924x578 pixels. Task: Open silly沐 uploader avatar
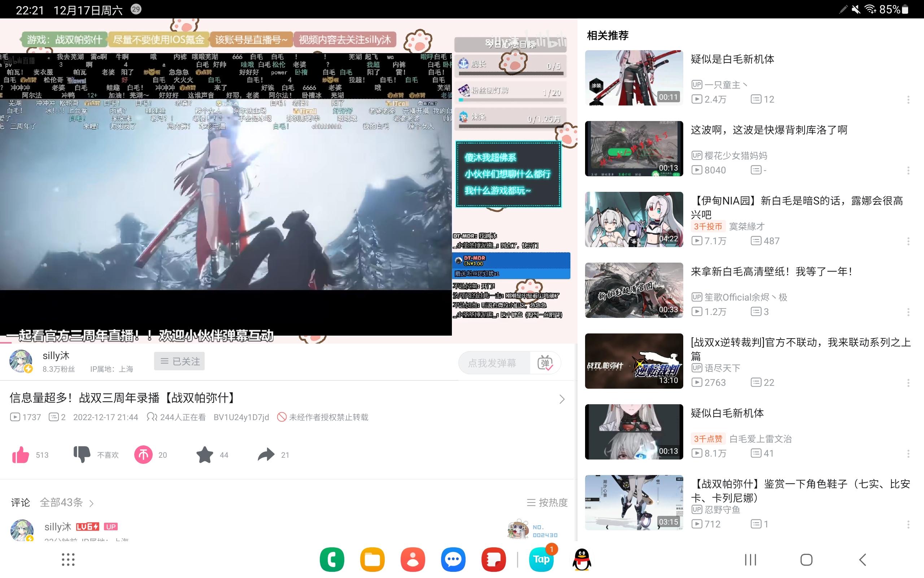point(21,361)
